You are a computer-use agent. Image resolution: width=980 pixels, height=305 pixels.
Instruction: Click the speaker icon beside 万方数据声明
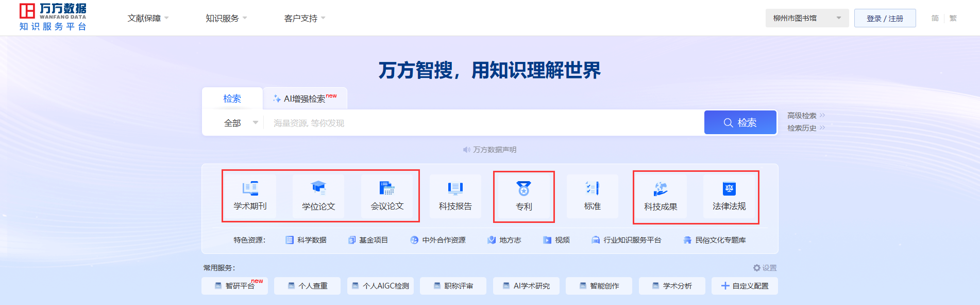(466, 150)
